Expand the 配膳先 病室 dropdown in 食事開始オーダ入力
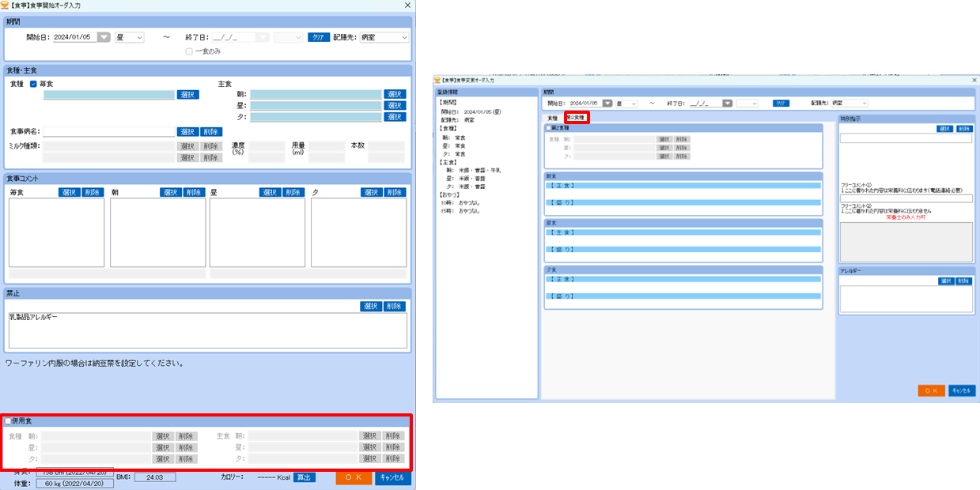 [x=384, y=37]
